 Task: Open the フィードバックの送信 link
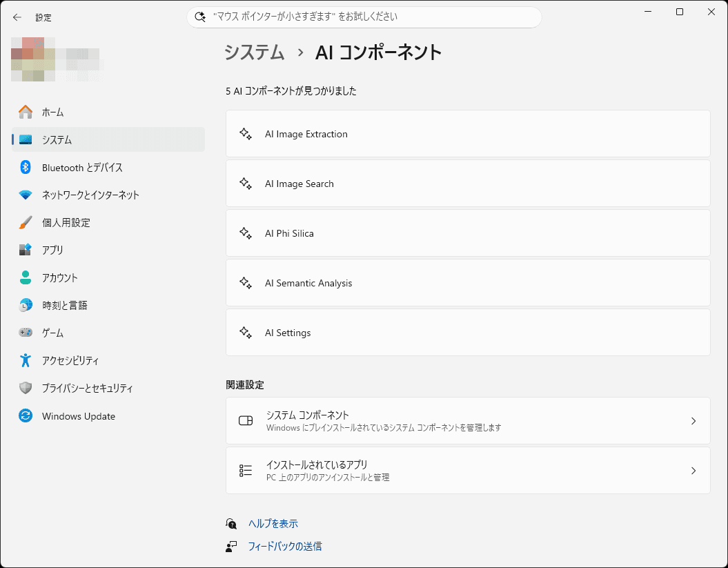284,547
